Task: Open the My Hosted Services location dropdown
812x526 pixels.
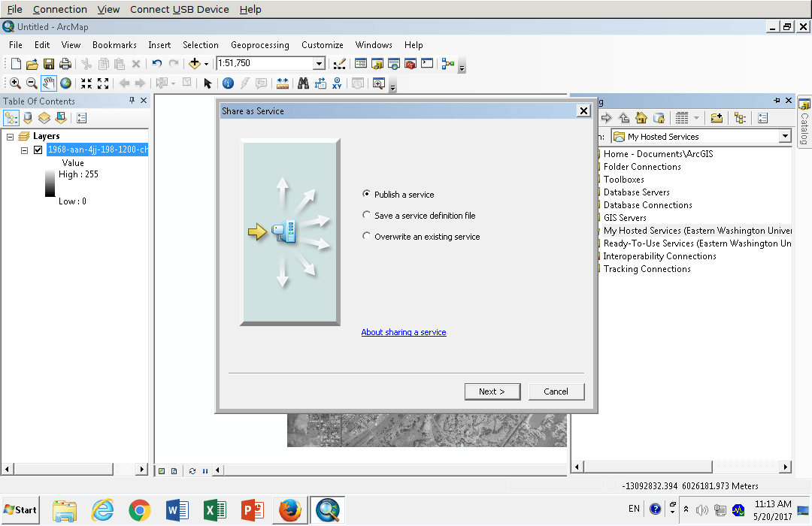Action: pyautogui.click(x=785, y=136)
